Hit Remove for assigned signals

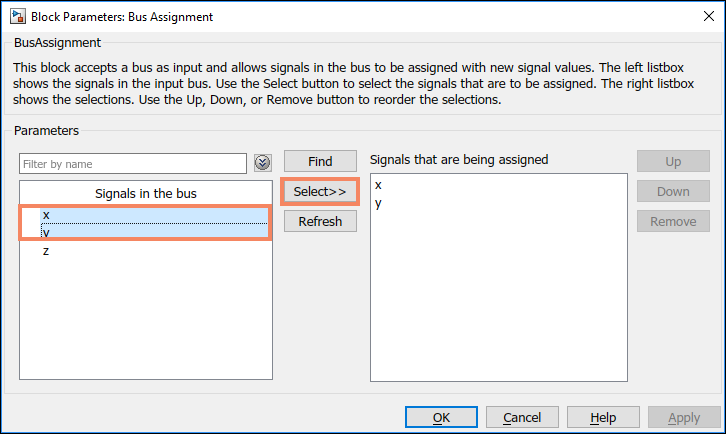[673, 221]
